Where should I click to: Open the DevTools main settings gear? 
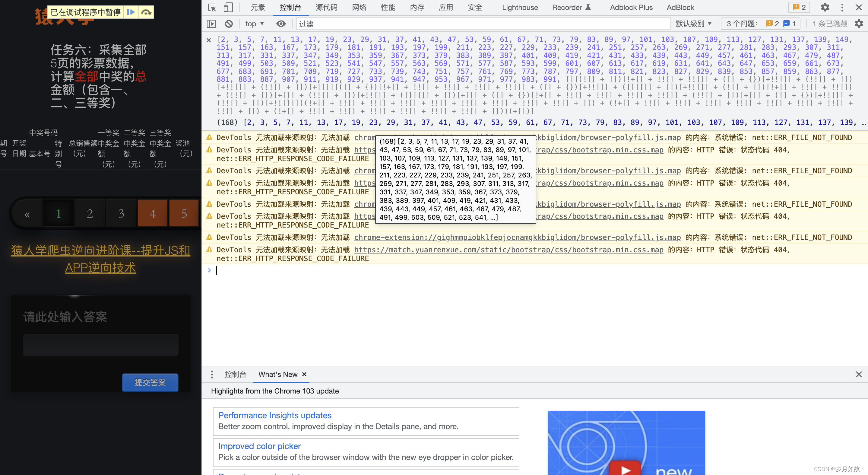click(825, 7)
